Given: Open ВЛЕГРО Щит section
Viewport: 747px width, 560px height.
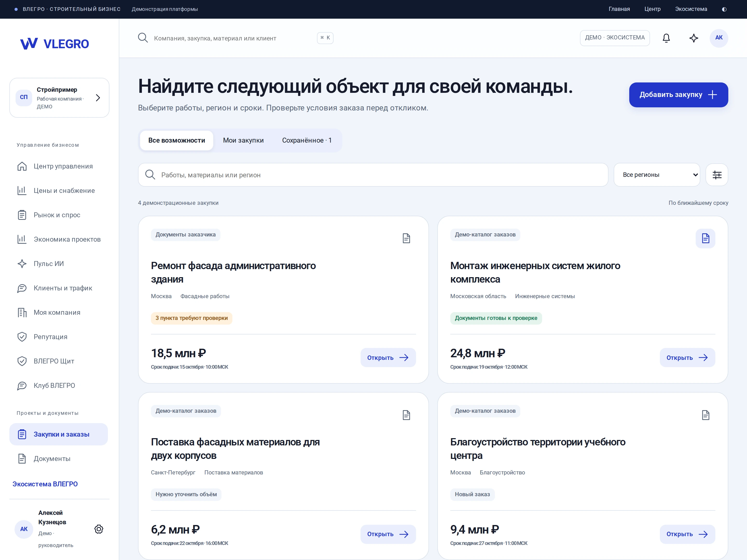Looking at the screenshot, I should 59,361.
